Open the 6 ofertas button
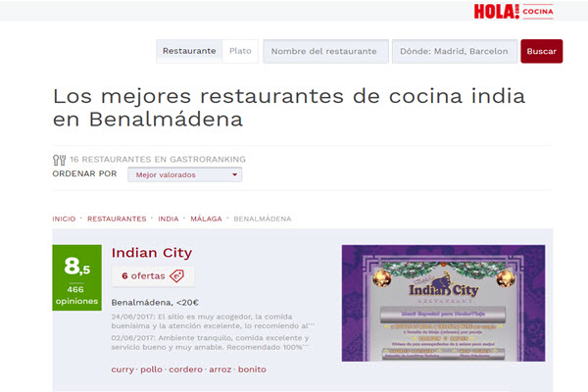 click(153, 276)
